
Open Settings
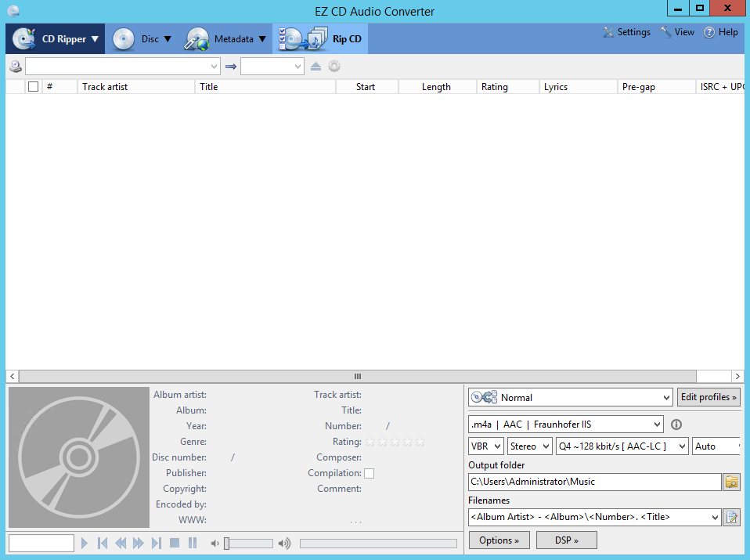(626, 32)
